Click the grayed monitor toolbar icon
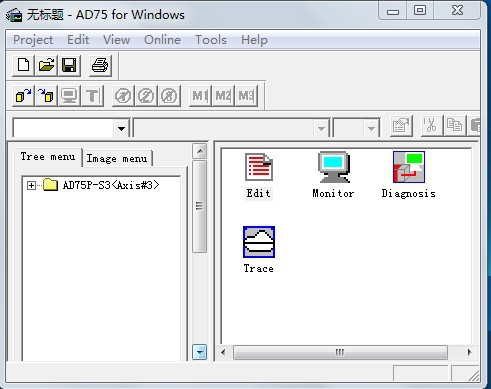The image size is (491, 389). pyautogui.click(x=69, y=96)
